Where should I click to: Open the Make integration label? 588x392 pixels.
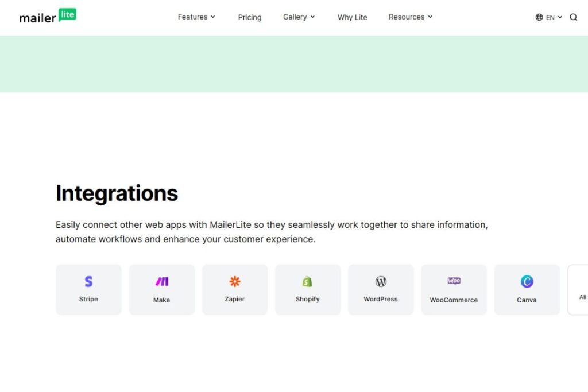pos(161,300)
